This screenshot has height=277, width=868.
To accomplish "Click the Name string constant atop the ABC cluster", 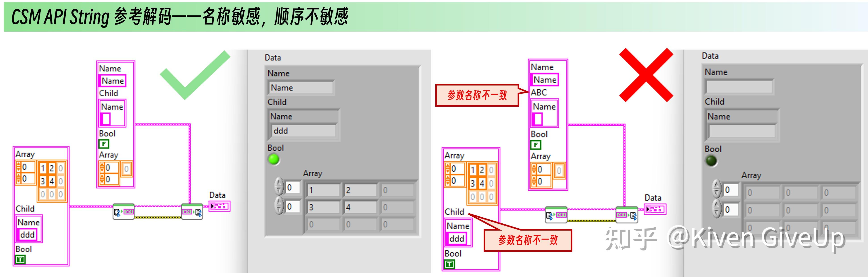I will coord(545,80).
